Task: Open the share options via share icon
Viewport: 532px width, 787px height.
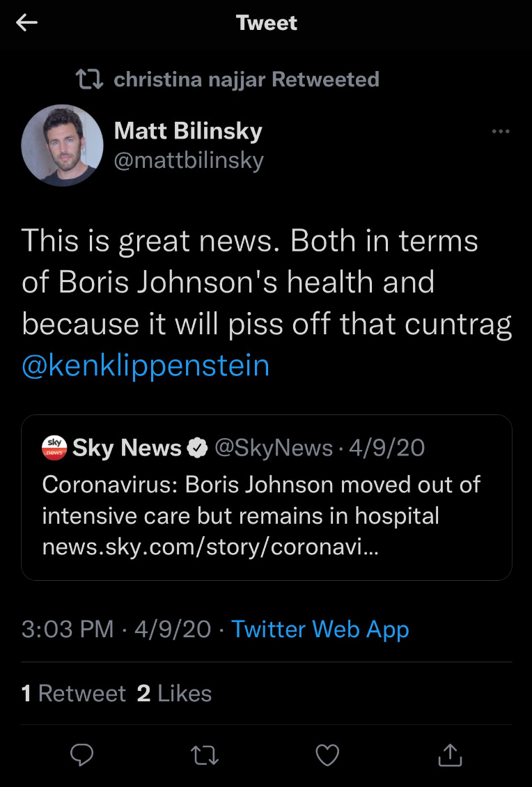Action: [450, 754]
